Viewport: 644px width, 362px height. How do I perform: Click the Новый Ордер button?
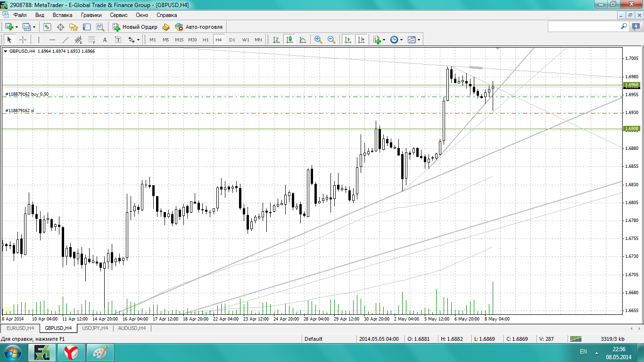click(x=135, y=27)
